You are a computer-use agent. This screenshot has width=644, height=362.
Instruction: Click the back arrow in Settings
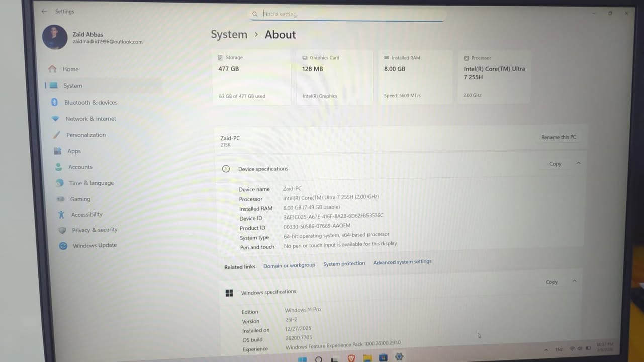(x=44, y=11)
